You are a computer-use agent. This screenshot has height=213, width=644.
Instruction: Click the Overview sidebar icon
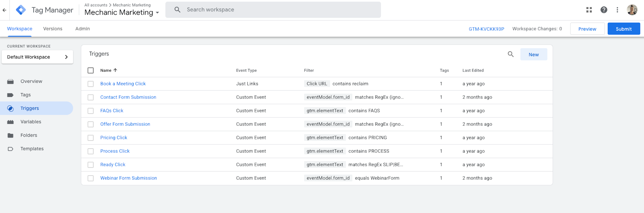pyautogui.click(x=10, y=81)
